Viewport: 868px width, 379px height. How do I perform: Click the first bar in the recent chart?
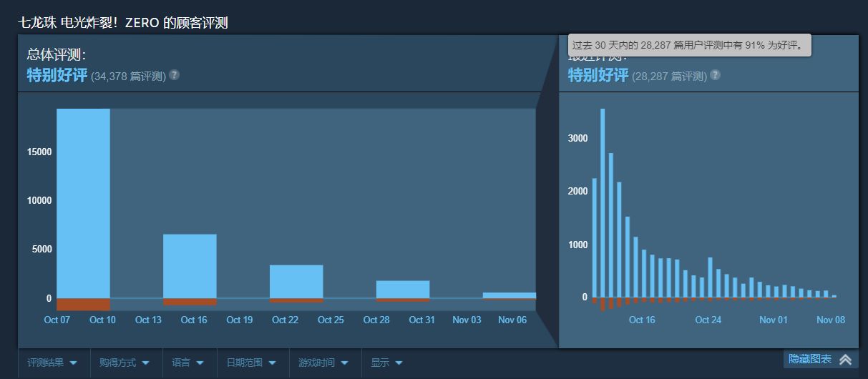pos(595,238)
